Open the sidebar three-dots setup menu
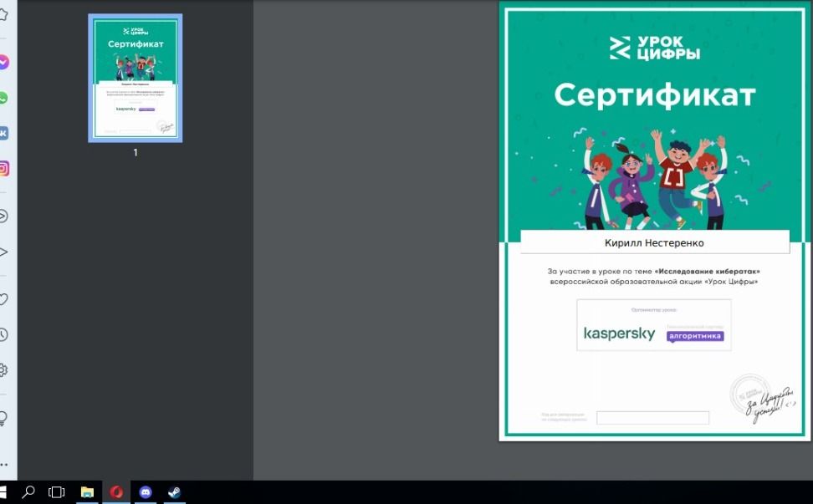 (3, 465)
